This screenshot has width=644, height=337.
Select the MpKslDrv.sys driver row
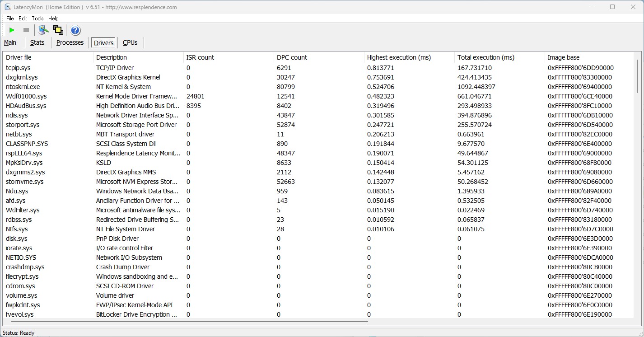[318, 163]
